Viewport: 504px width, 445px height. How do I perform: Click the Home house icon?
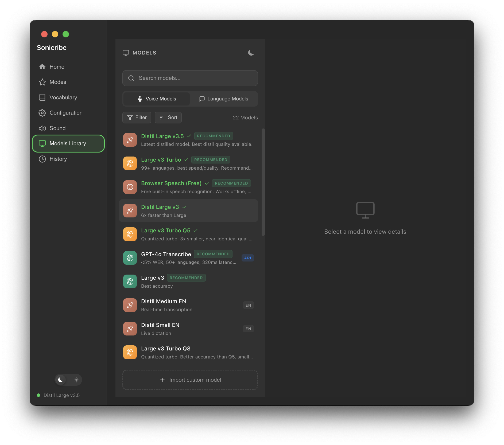[42, 67]
